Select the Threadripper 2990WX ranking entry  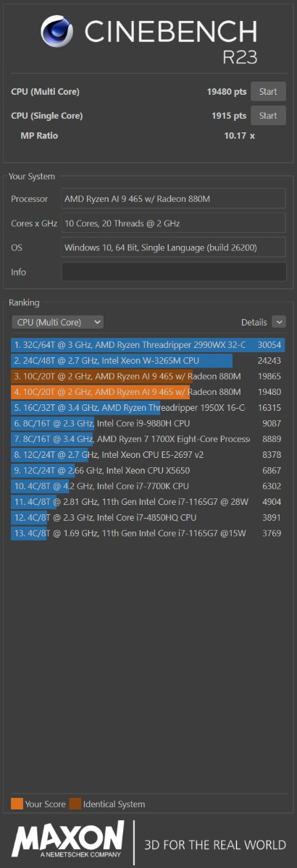tap(148, 345)
